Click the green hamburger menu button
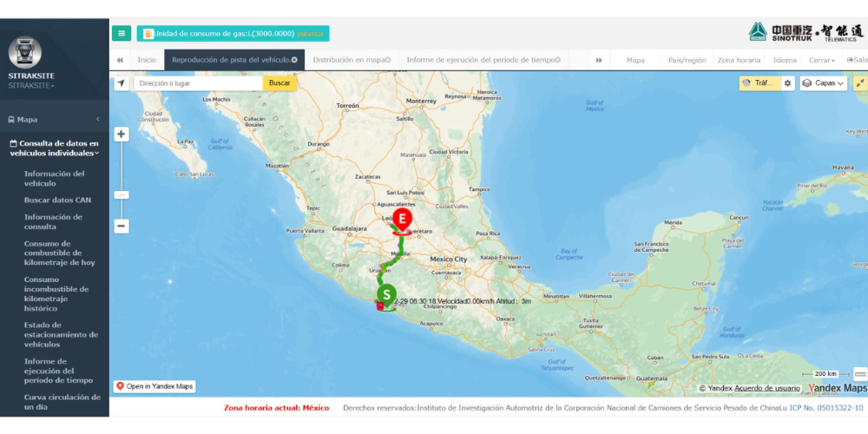Viewport: 868px width, 434px height. pos(122,34)
